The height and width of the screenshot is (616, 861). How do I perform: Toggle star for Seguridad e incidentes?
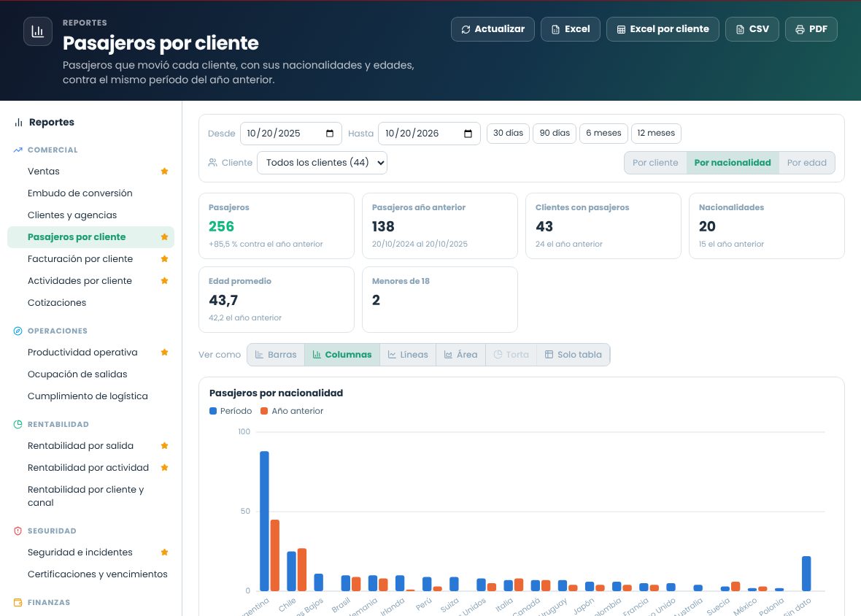pyautogui.click(x=164, y=553)
